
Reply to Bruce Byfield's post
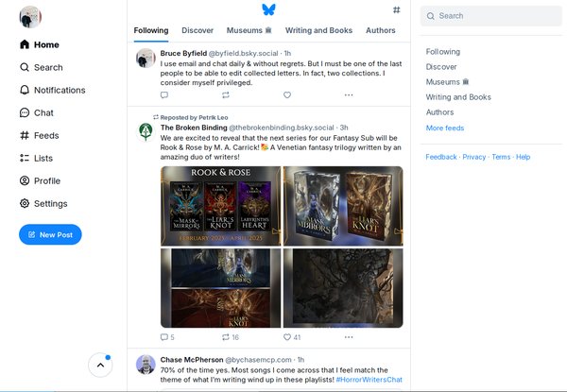(164, 95)
